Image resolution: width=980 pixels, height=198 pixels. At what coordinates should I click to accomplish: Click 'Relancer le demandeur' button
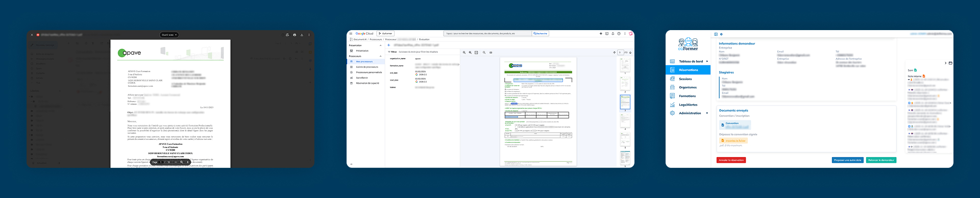[x=881, y=160]
